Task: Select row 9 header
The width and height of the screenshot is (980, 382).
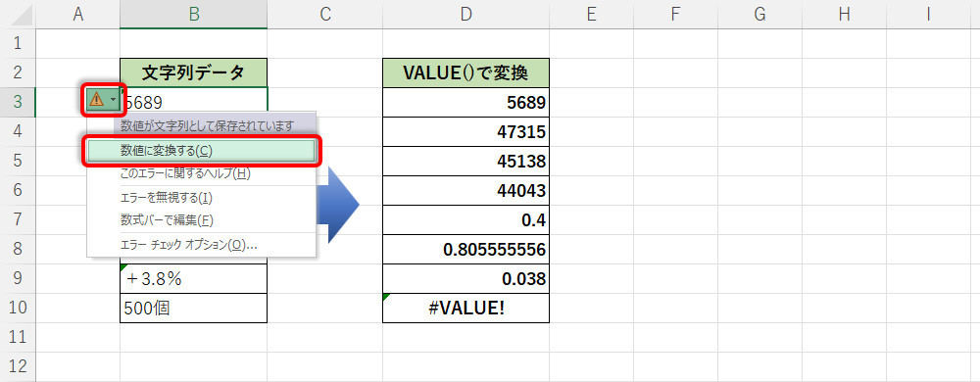Action: pos(18,278)
